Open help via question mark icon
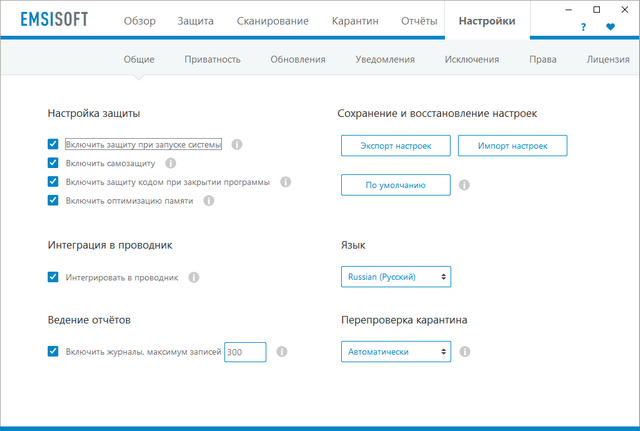 [583, 27]
